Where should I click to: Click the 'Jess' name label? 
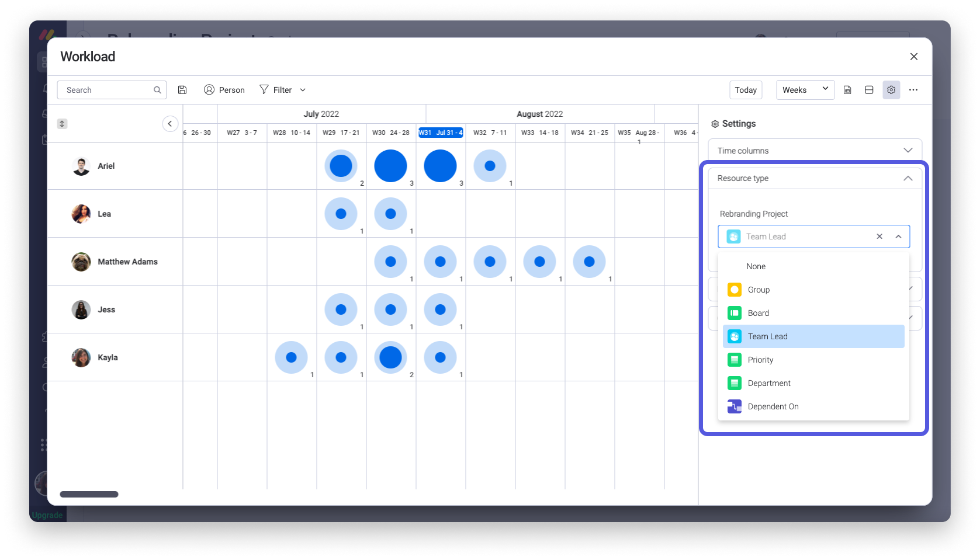coord(106,309)
